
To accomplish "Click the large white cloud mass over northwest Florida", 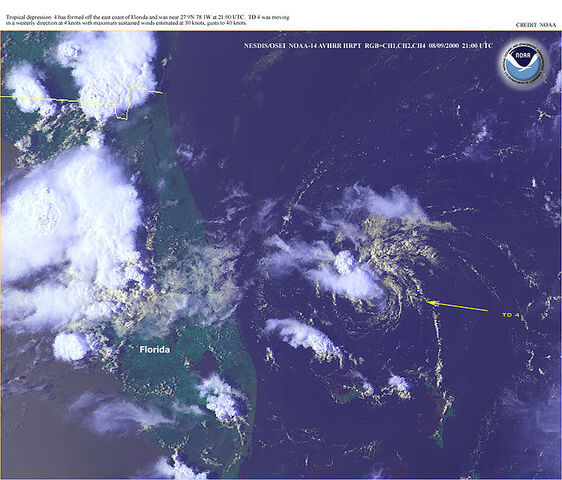I will pyautogui.click(x=72, y=229).
